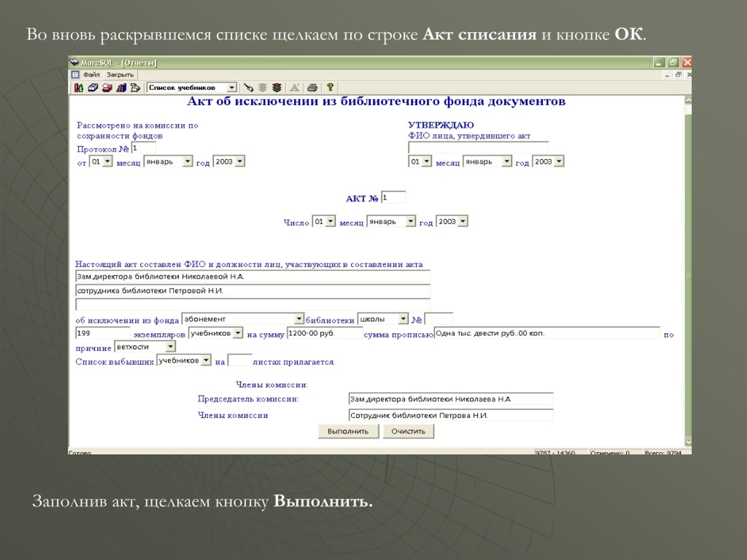Click the на сумму field with 1200-00 руб.
This screenshot has height=560, width=747.
click(x=324, y=333)
